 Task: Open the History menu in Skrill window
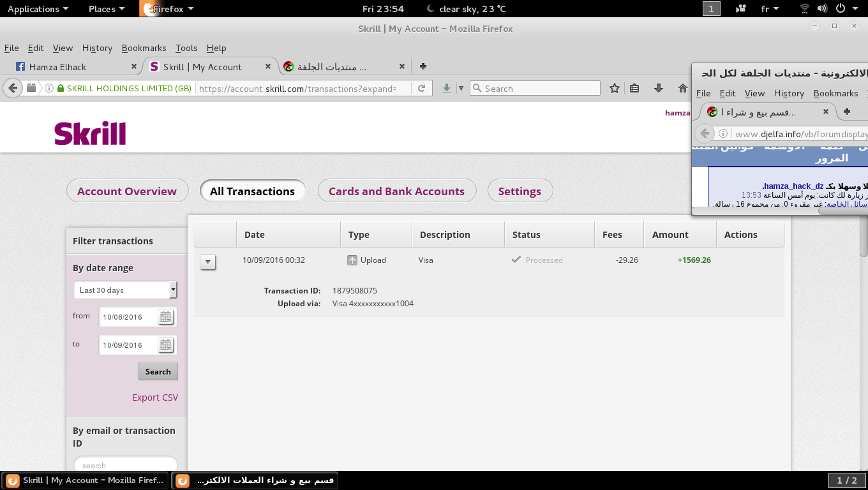point(97,48)
